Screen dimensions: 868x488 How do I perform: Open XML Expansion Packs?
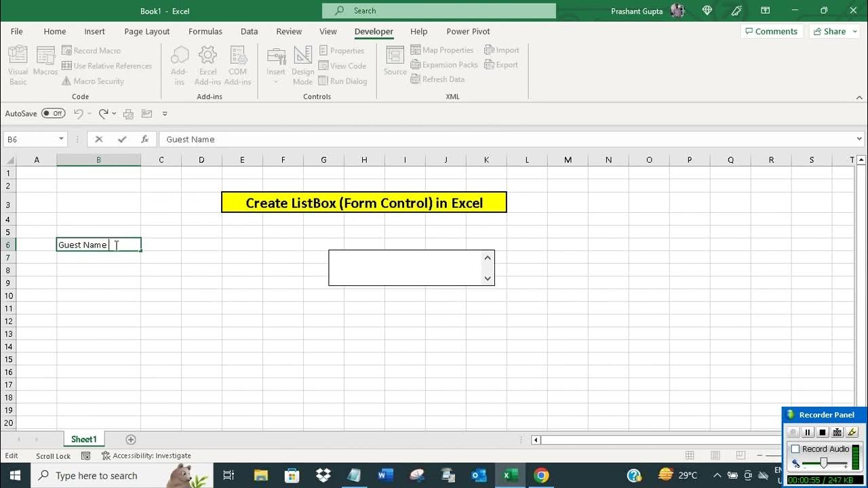pos(444,65)
